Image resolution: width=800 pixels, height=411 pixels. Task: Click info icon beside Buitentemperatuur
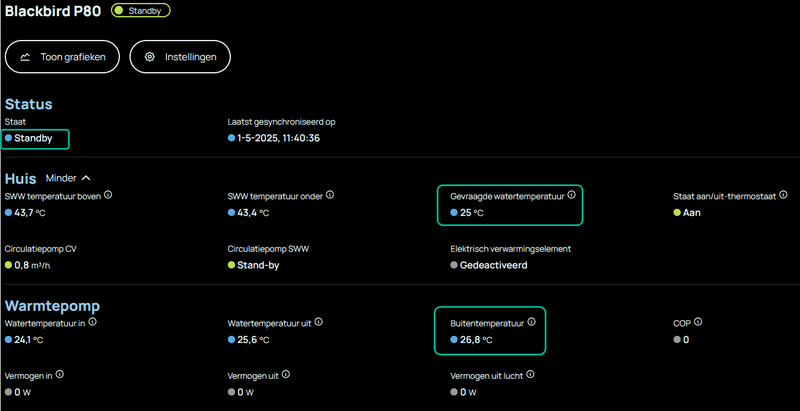pyautogui.click(x=531, y=322)
